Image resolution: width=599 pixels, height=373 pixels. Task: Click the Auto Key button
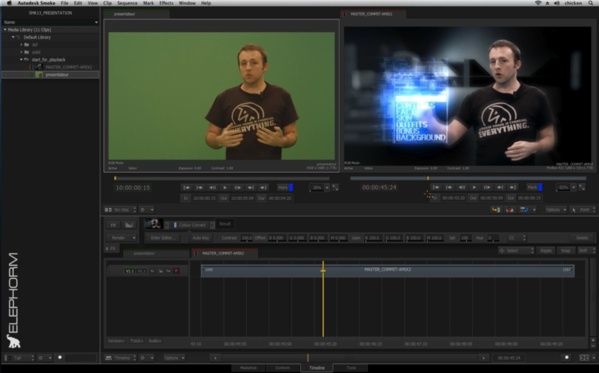(201, 238)
